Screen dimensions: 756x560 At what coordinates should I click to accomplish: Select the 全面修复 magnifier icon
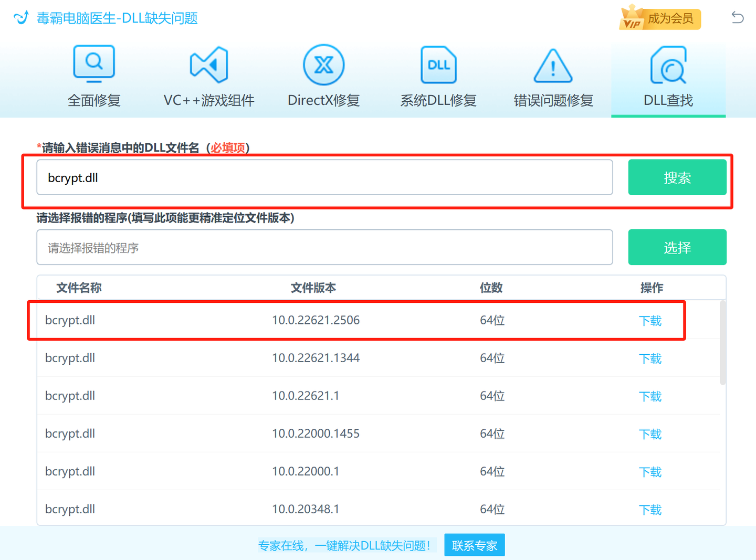pos(94,63)
